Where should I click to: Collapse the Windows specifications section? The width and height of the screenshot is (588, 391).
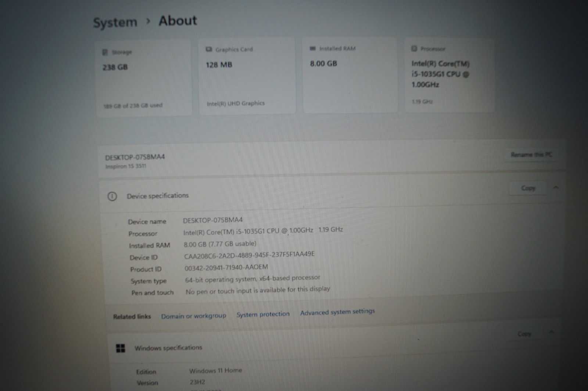pos(551,332)
